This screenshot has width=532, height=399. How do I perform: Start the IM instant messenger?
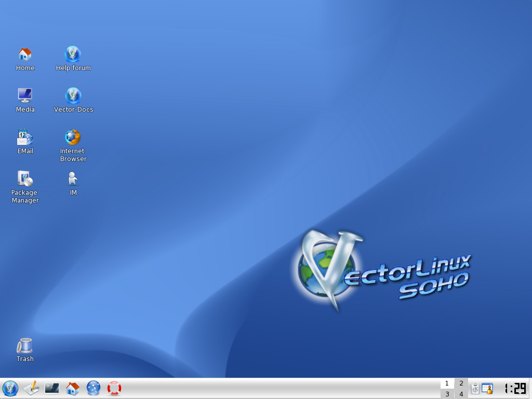pos(72,179)
